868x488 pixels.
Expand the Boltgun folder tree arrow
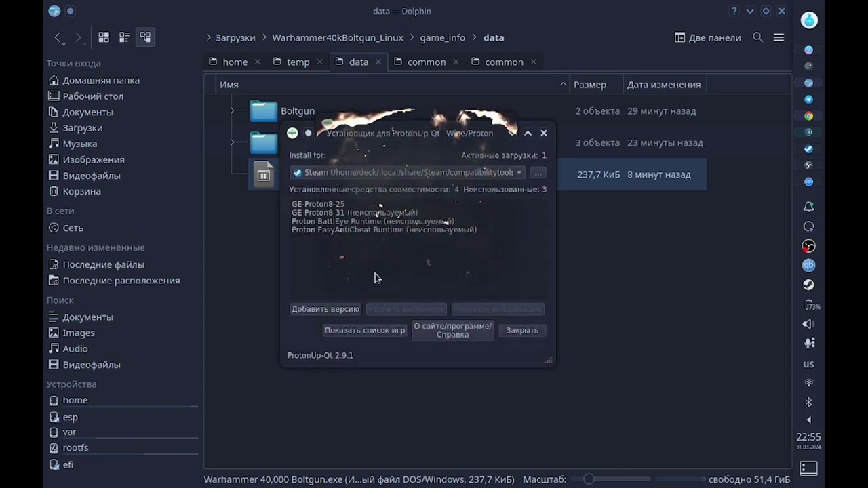point(232,110)
